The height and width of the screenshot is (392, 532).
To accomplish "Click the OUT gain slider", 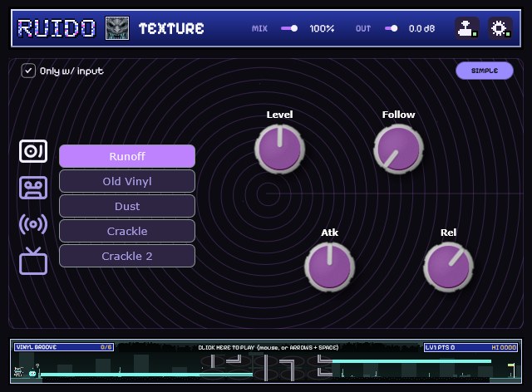I will (x=392, y=28).
